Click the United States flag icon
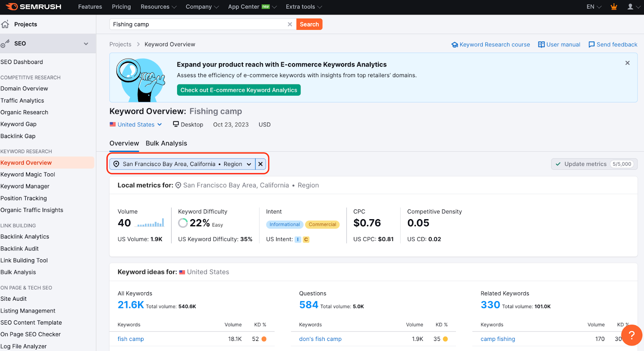The image size is (644, 351). [x=113, y=125]
